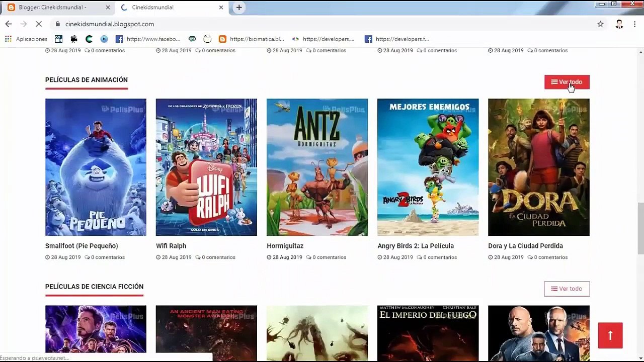Click the 28 Aug 2019 date under Hormiguitaz
644x362 pixels.
click(284, 257)
